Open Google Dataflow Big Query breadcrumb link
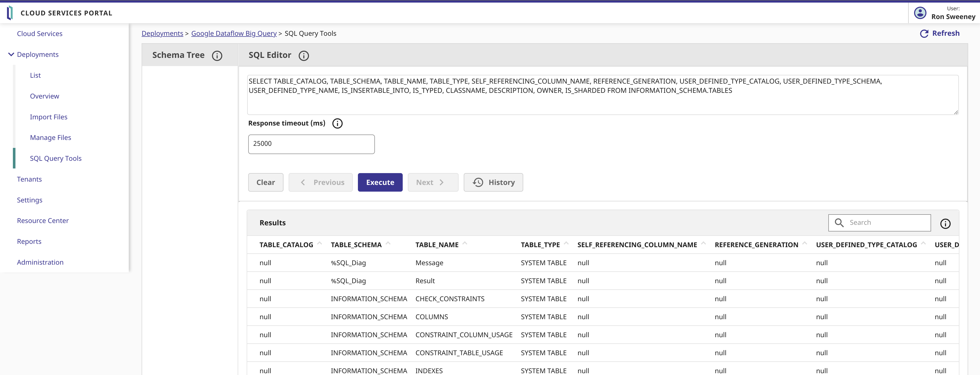Image resolution: width=980 pixels, height=375 pixels. pos(234,33)
